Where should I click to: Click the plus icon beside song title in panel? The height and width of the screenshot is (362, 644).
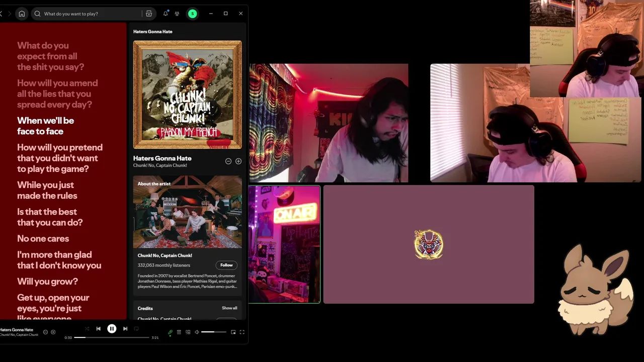238,161
